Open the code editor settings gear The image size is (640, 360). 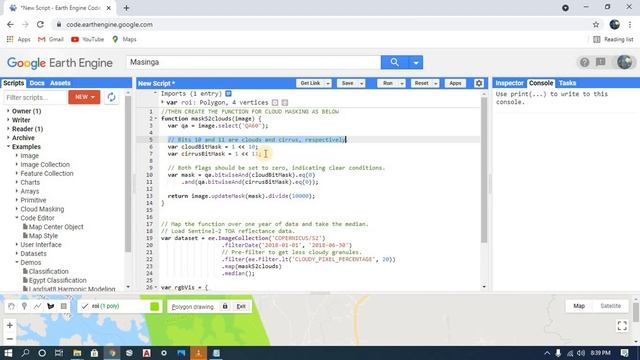479,83
